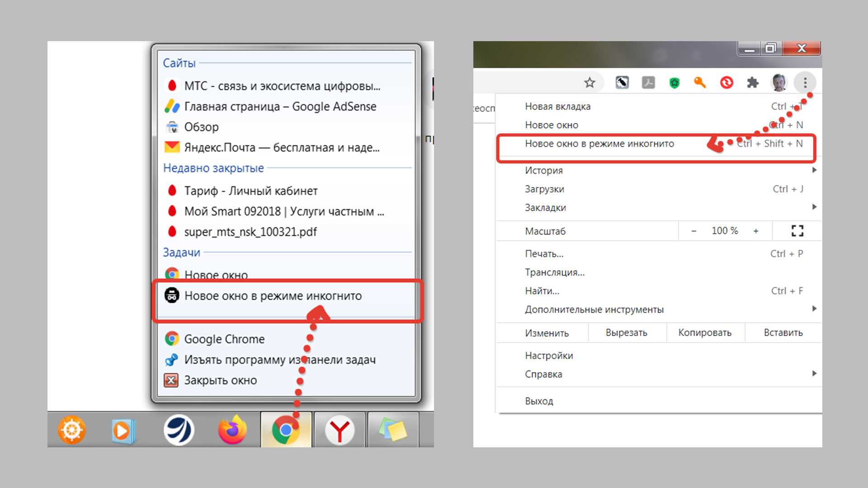Expand the Закладки submenu arrow

click(x=814, y=207)
